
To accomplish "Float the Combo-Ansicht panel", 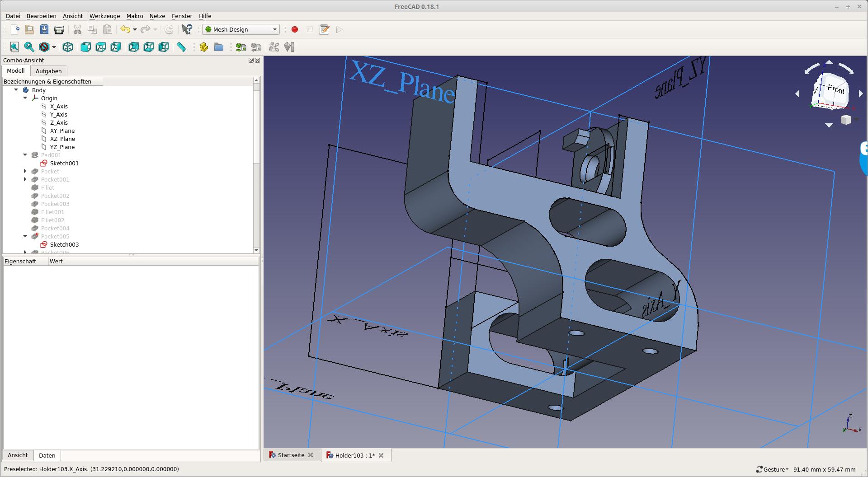I will coord(251,60).
